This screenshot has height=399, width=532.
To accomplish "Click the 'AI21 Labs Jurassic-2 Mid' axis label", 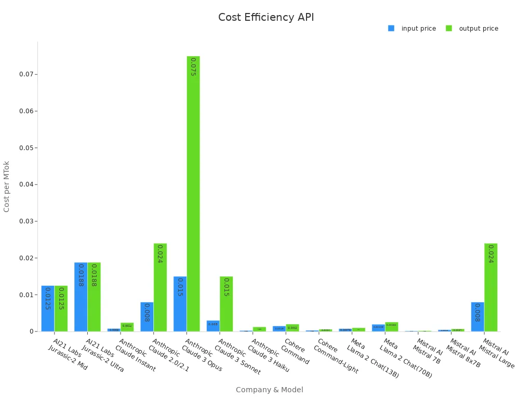I will coord(69,354).
